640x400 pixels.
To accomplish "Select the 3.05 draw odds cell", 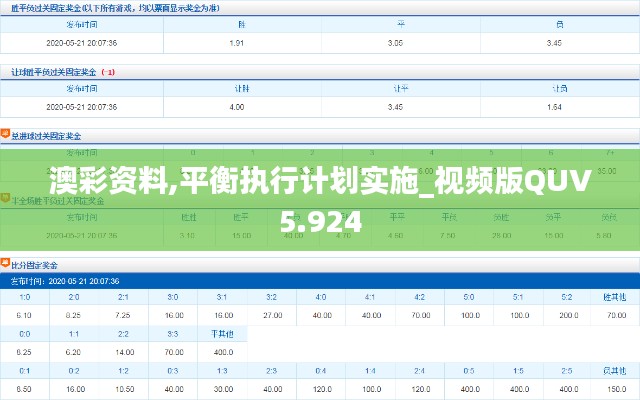I will click(x=395, y=43).
